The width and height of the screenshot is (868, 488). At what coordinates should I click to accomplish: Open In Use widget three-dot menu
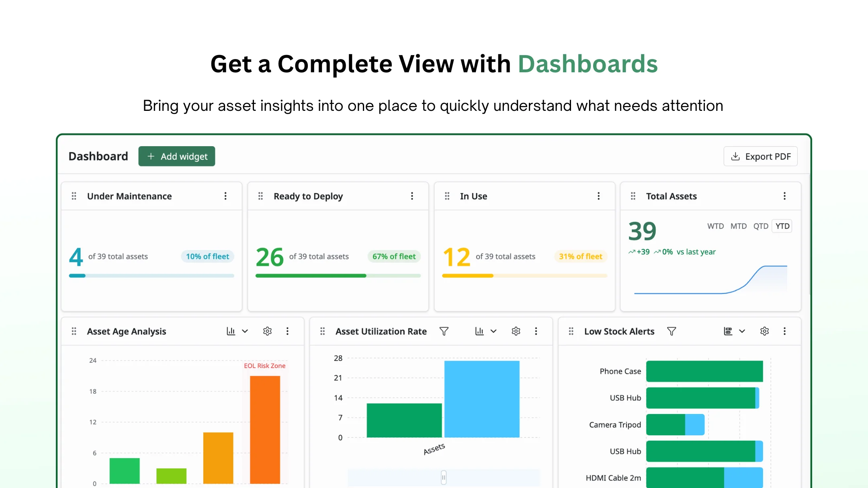pos(598,196)
